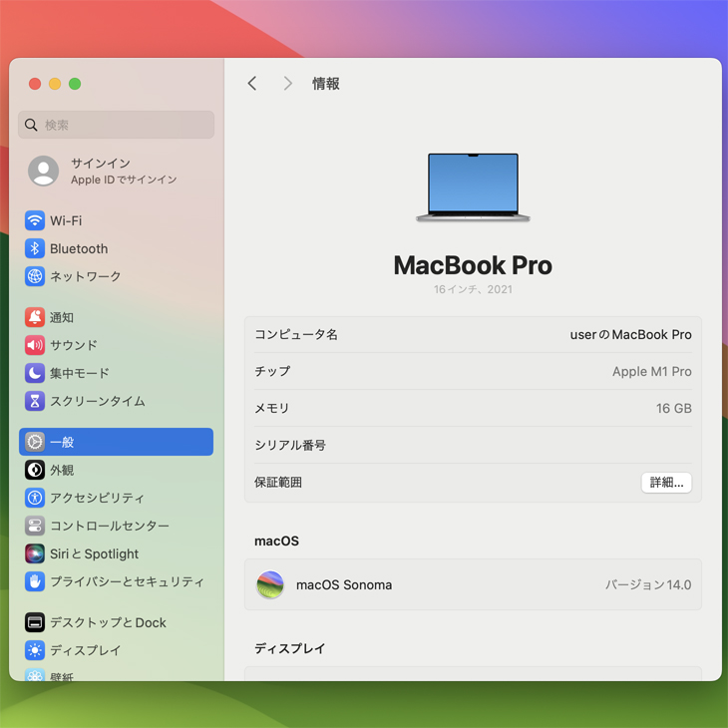Click the 詳細... button for 保証範囲
The width and height of the screenshot is (728, 728).
pyautogui.click(x=666, y=483)
